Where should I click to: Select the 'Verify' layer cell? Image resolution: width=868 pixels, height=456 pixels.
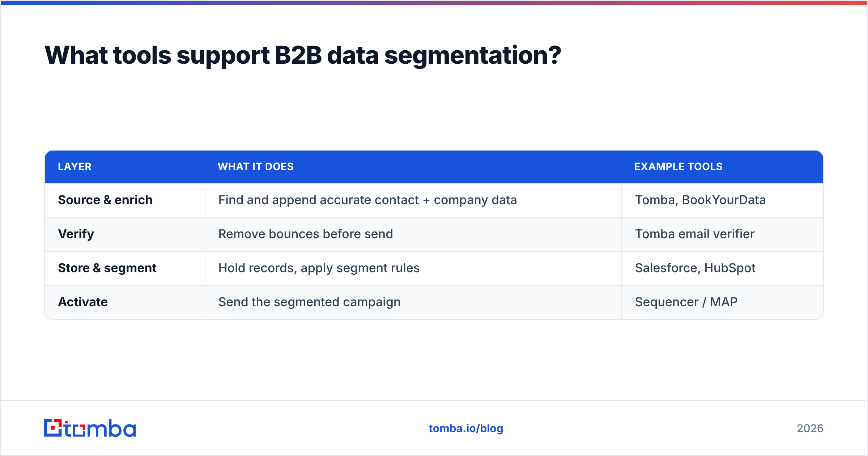point(125,234)
